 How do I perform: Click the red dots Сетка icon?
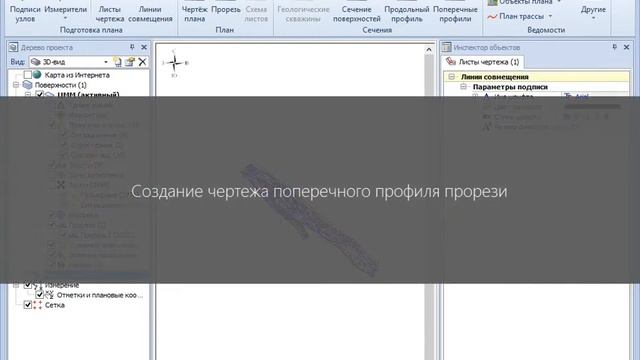37,305
